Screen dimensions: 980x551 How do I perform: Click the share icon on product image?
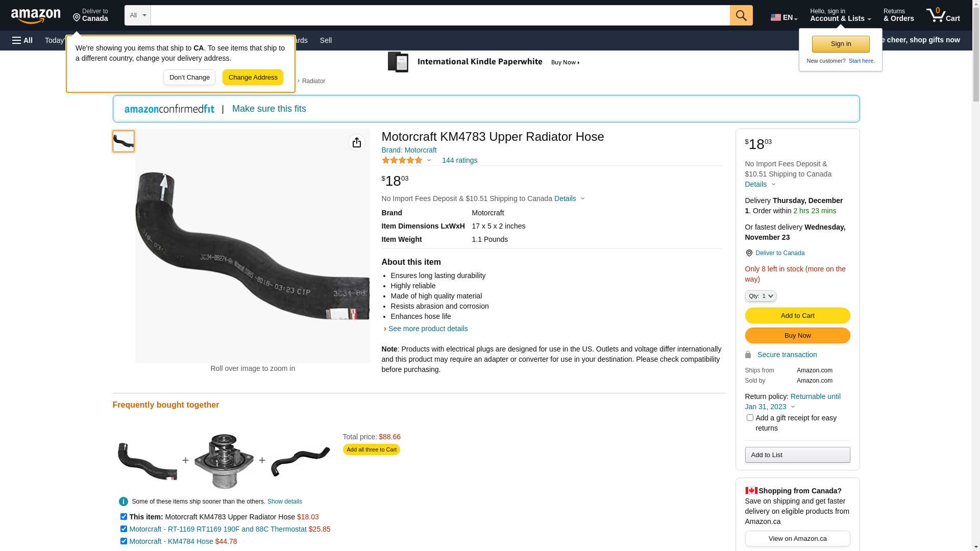click(x=356, y=142)
